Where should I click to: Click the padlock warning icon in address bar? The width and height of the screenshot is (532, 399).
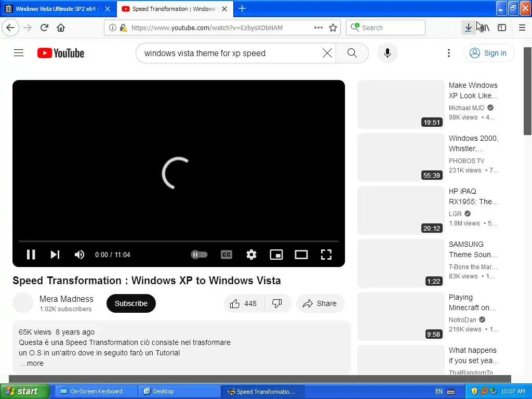point(123,28)
